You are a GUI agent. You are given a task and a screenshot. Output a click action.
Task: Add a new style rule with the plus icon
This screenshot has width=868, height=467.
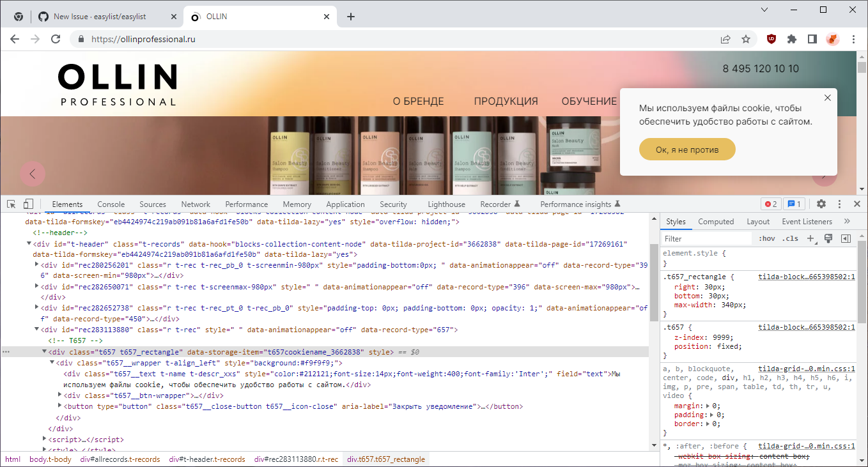point(810,238)
